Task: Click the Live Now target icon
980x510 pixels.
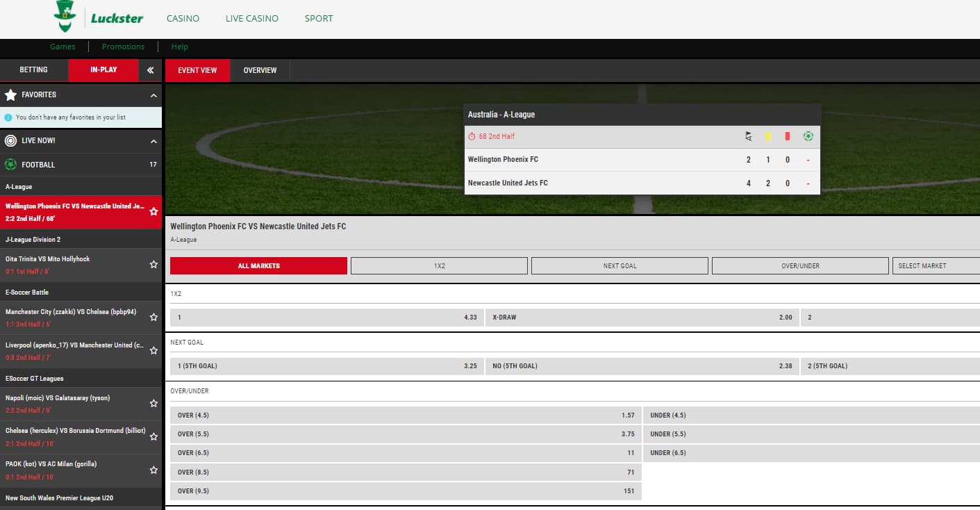Action: coord(10,141)
